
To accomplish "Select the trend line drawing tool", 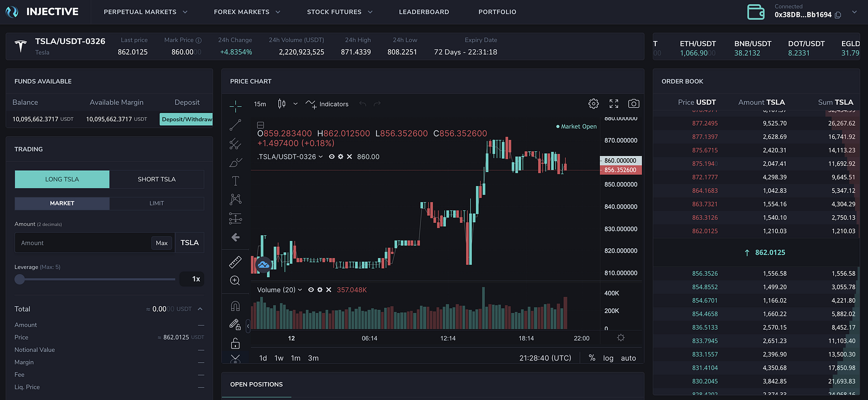I will click(x=235, y=125).
